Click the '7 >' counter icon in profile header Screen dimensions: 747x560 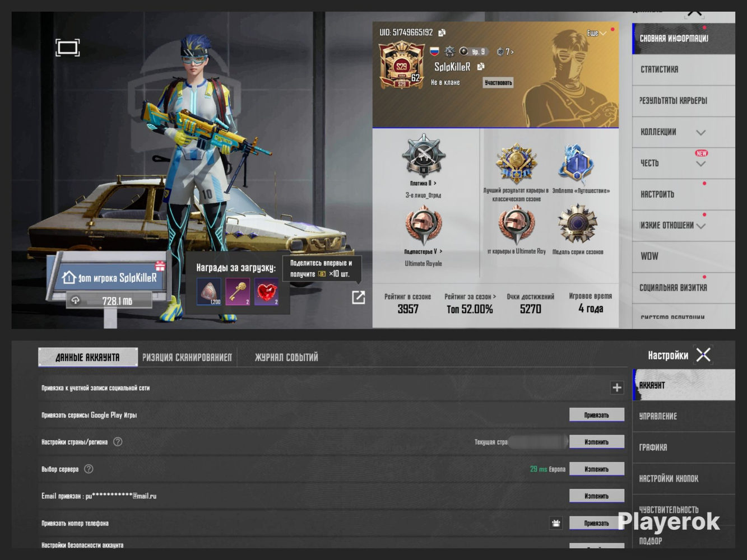pyautogui.click(x=504, y=52)
